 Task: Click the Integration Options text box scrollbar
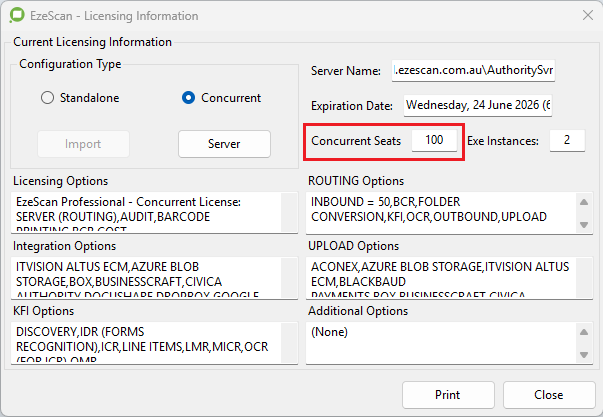click(x=289, y=277)
